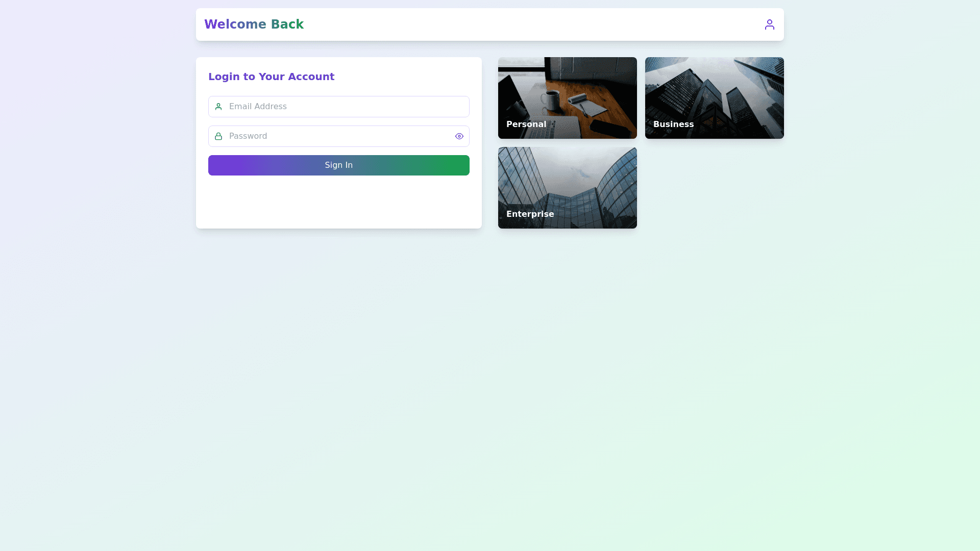Click the Enterprise label text
Screen dimensions: 980x551
tap(530, 214)
